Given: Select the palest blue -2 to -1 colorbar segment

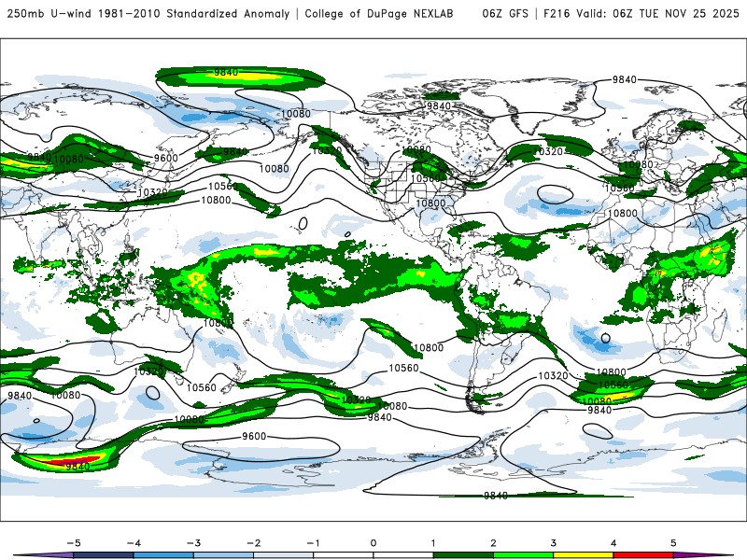Looking at the screenshot, I should click(284, 555).
